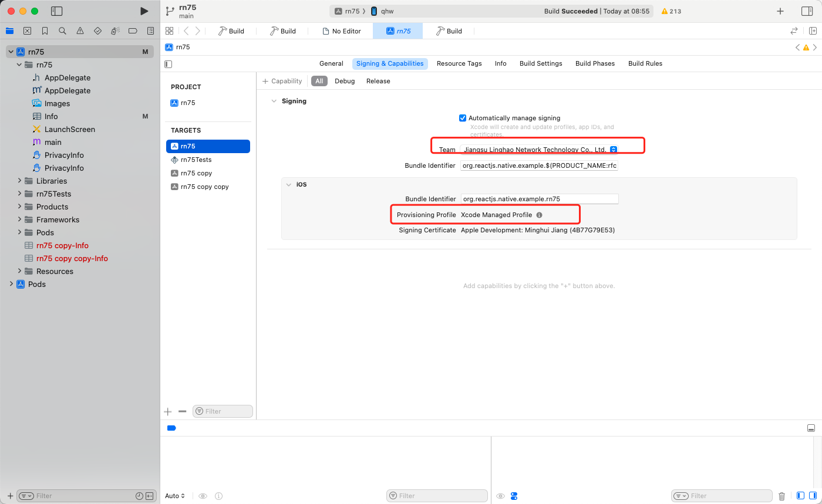Click the Run play button in toolbar
This screenshot has width=822, height=504.
tap(144, 11)
